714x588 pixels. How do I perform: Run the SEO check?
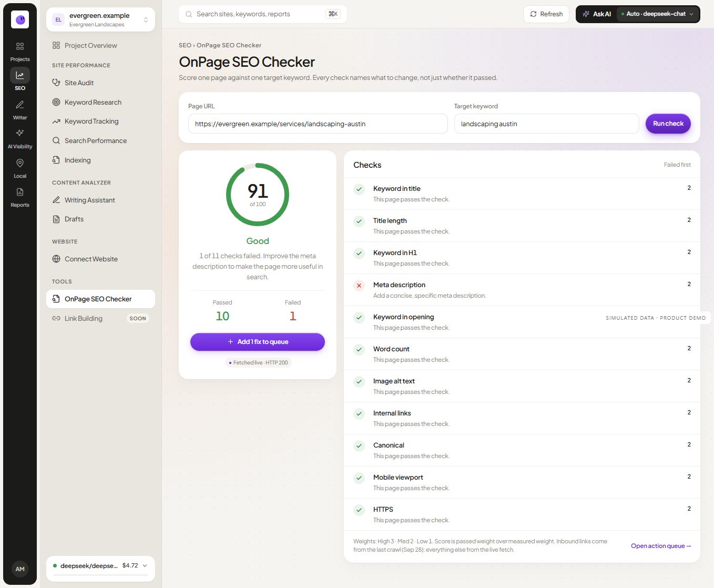(x=668, y=124)
